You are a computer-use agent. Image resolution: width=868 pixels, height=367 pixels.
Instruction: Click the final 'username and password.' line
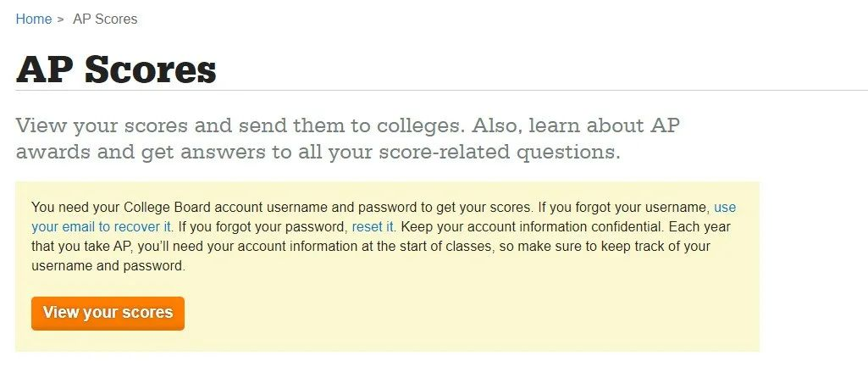108,265
